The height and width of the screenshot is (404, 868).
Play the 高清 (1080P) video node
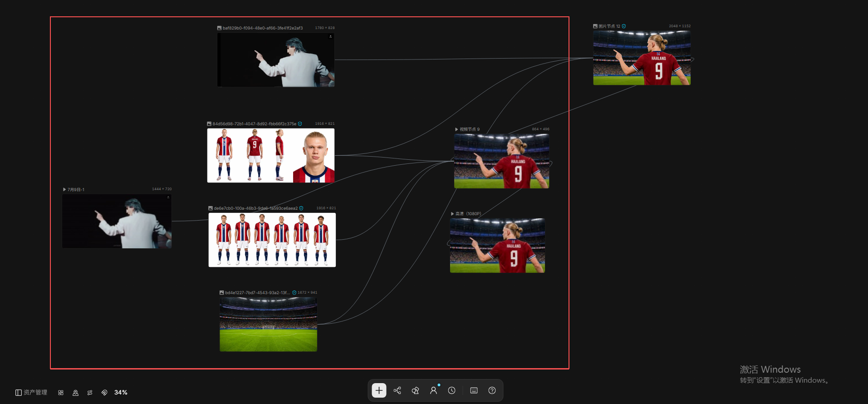click(497, 246)
